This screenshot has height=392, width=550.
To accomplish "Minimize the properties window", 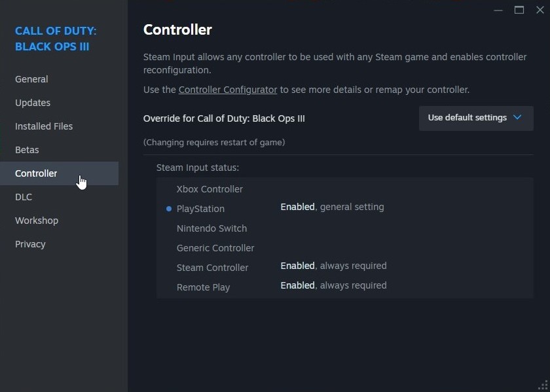I will point(498,10).
